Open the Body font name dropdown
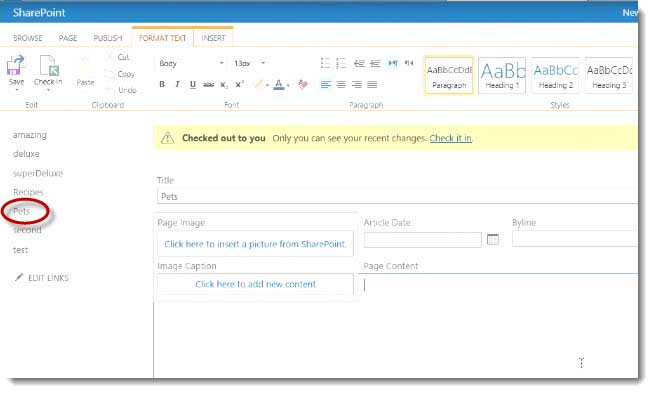The image size is (653, 393). tap(222, 63)
